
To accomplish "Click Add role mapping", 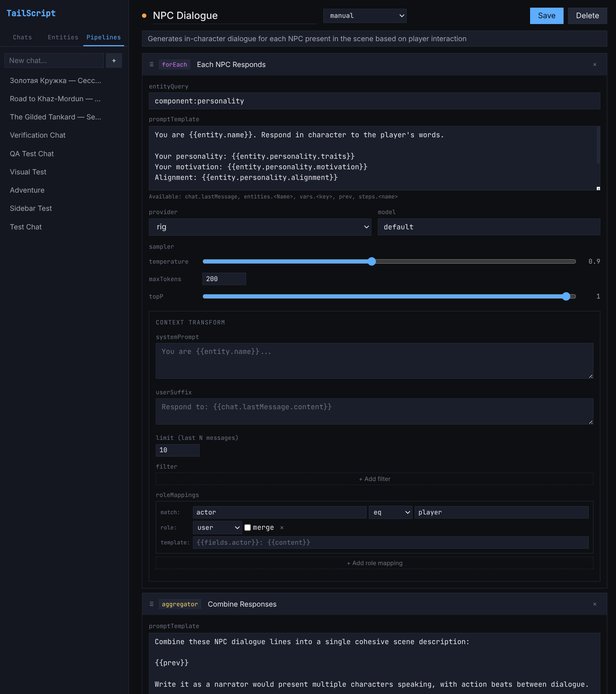I will point(374,563).
